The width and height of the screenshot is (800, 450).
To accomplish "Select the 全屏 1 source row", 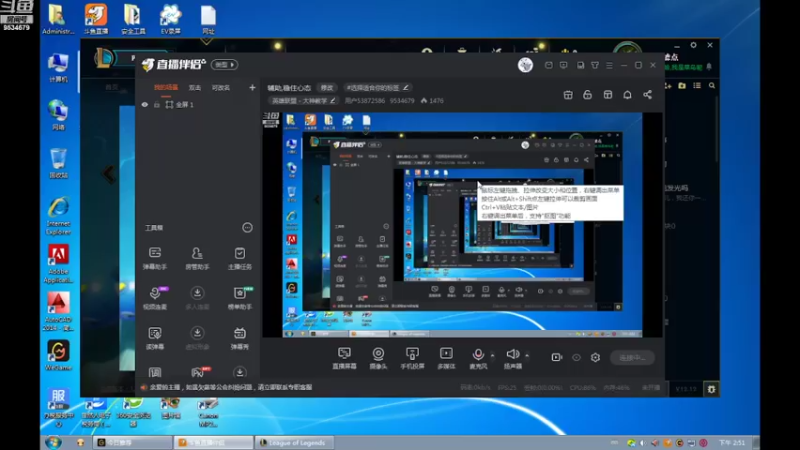I will point(197,105).
